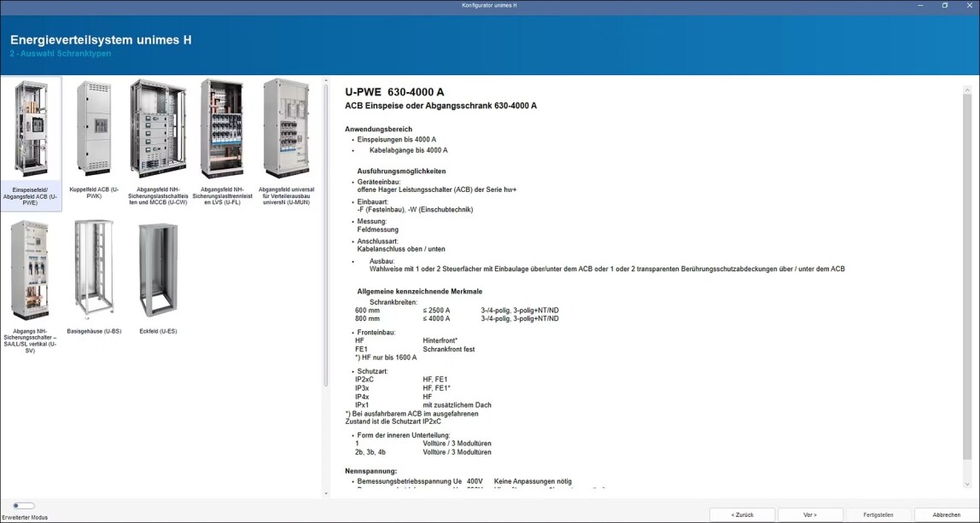Restore down the Konfigurator window
This screenshot has width=980, height=523.
tap(945, 5)
